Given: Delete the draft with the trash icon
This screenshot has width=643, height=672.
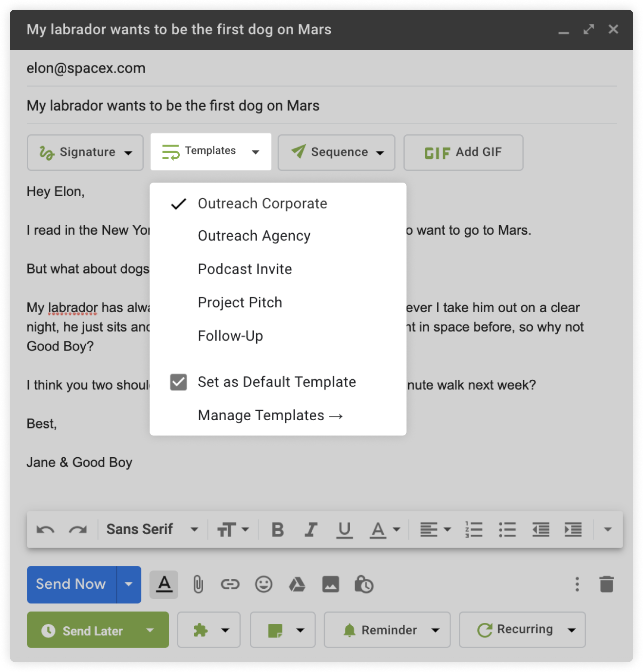Looking at the screenshot, I should (x=606, y=584).
